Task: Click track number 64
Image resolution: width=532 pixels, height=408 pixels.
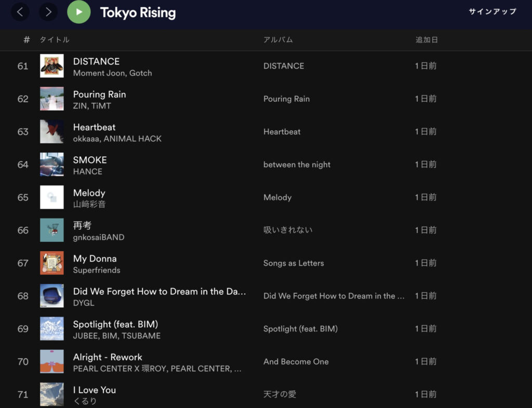Action: (x=23, y=165)
